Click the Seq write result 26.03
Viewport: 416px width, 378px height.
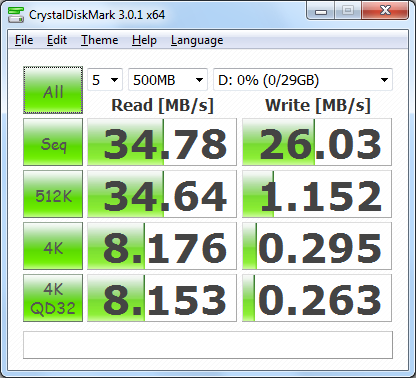(x=317, y=142)
